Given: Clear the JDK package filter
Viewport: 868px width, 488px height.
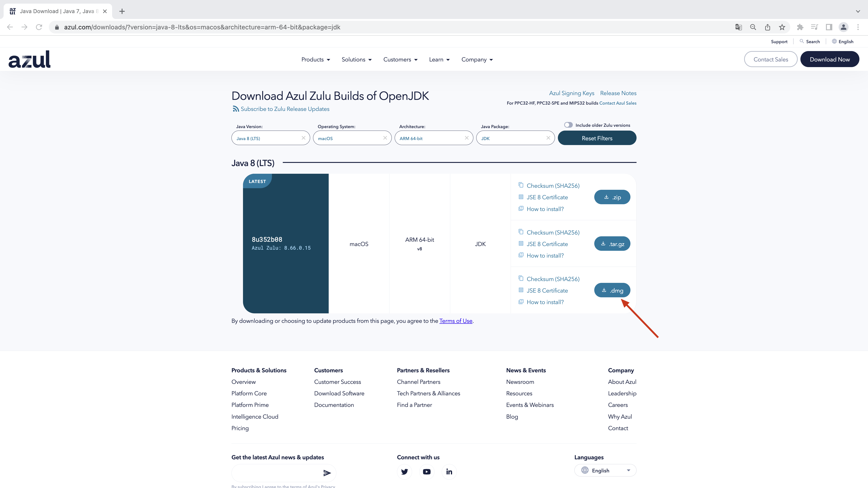Looking at the screenshot, I should click(x=548, y=138).
